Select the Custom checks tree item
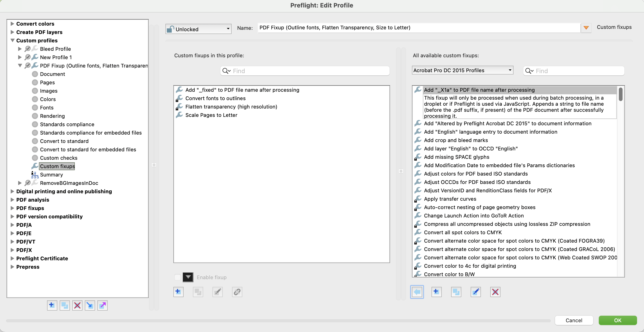The image size is (644, 332). click(x=58, y=158)
